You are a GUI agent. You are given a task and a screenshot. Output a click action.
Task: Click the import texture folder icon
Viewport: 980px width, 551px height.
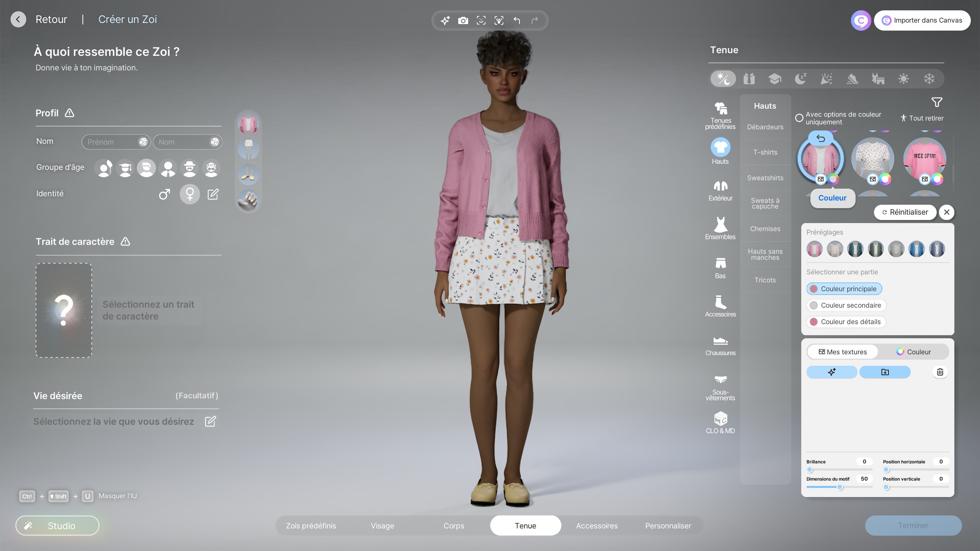pos(885,372)
